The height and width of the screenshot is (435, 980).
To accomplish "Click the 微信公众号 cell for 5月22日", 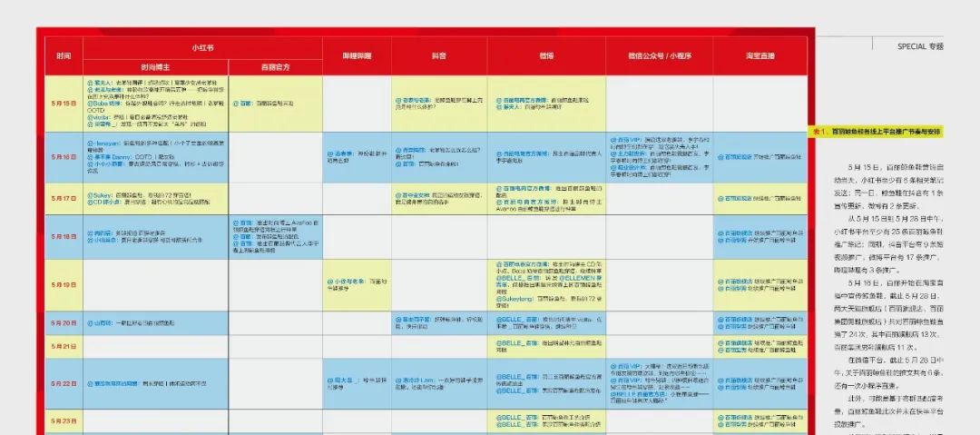I will click(x=660, y=383).
